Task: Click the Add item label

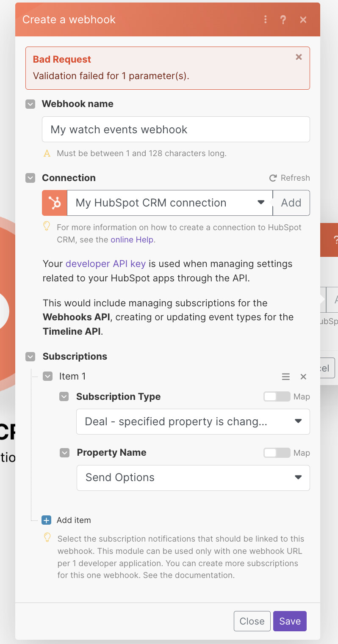Action: click(74, 520)
